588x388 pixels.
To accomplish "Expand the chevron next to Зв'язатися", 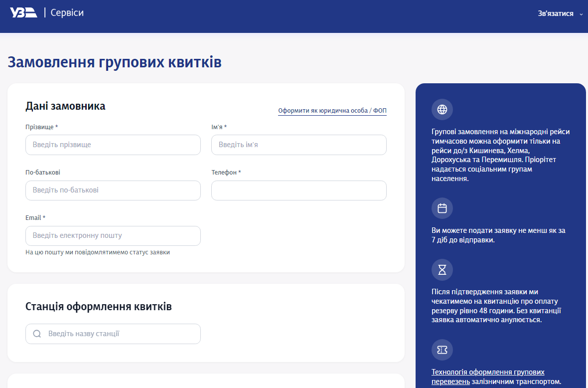I will [580, 13].
